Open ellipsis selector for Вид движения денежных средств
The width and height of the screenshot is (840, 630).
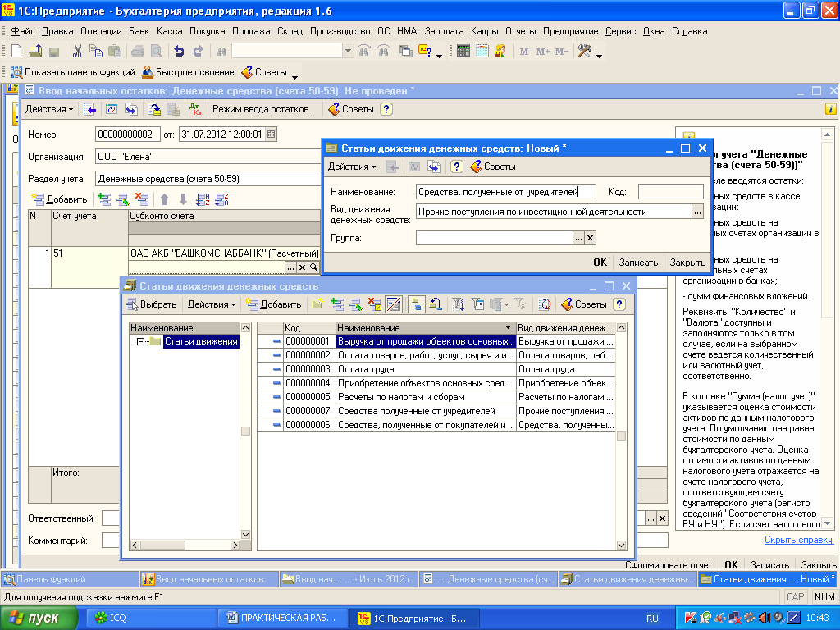click(x=697, y=212)
